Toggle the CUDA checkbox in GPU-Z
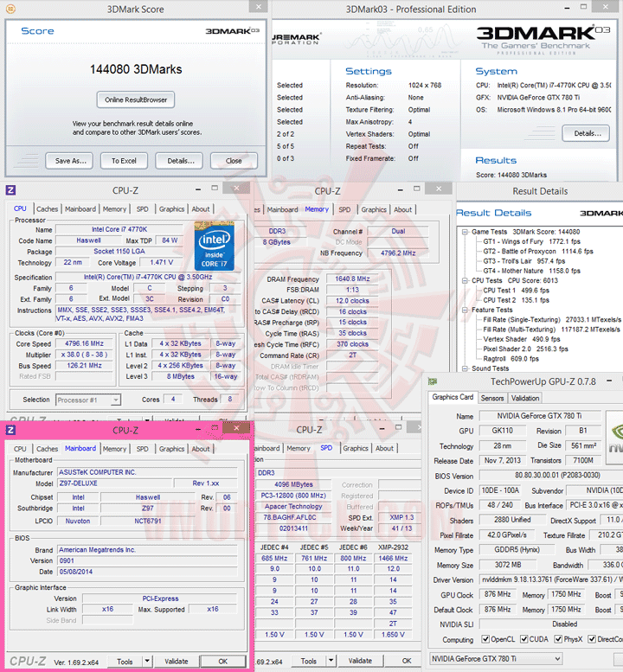Image resolution: width=623 pixels, height=672 pixels. 524,639
